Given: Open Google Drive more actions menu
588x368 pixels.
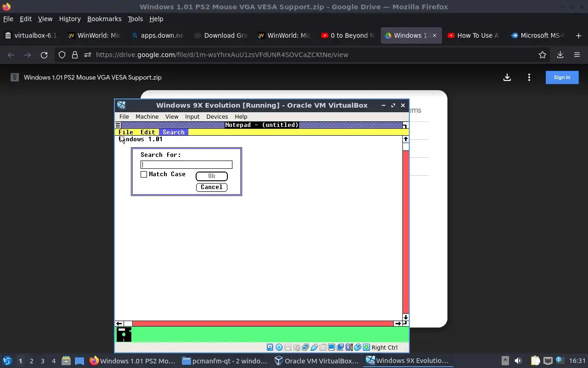Looking at the screenshot, I should tap(529, 77).
